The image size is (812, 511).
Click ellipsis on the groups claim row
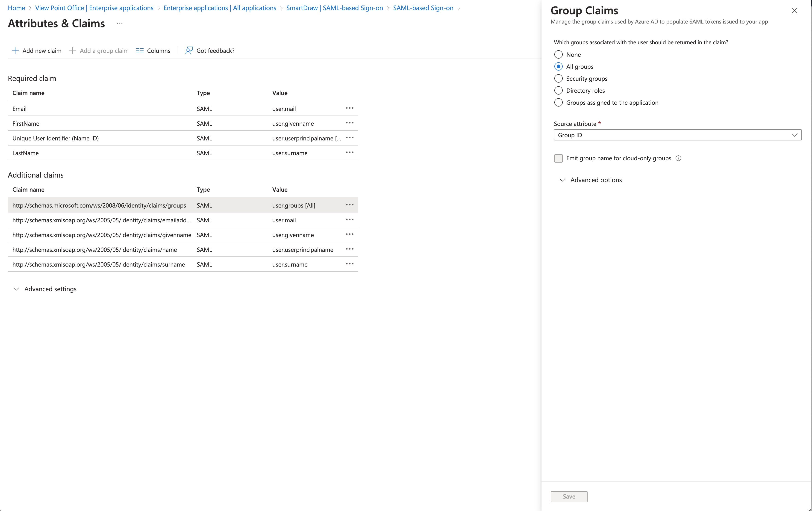click(349, 205)
